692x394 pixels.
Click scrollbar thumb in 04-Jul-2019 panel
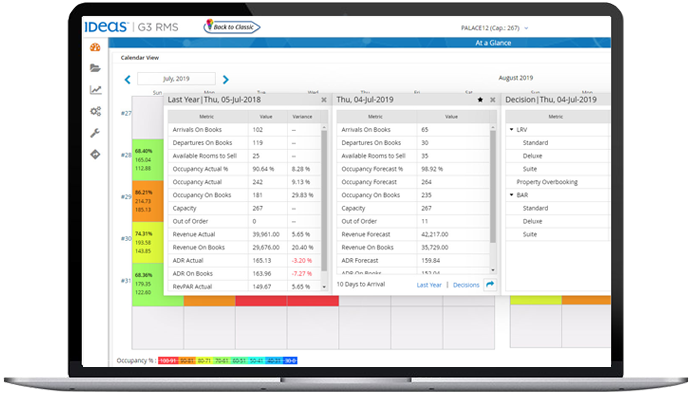pos(493,186)
